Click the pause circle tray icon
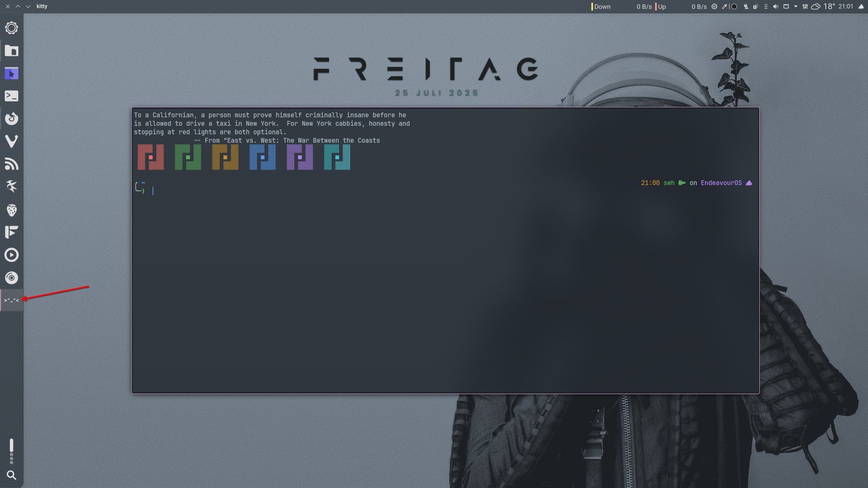This screenshot has width=868, height=488. [x=714, y=6]
